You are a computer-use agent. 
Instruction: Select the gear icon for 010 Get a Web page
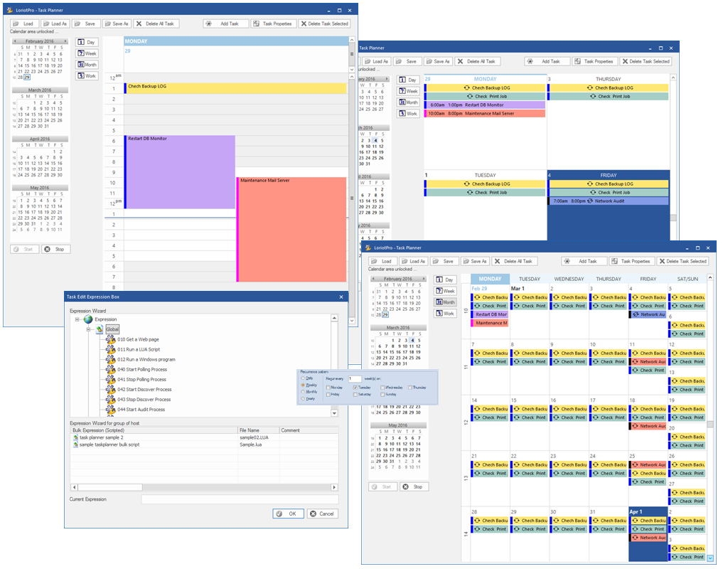point(110,340)
